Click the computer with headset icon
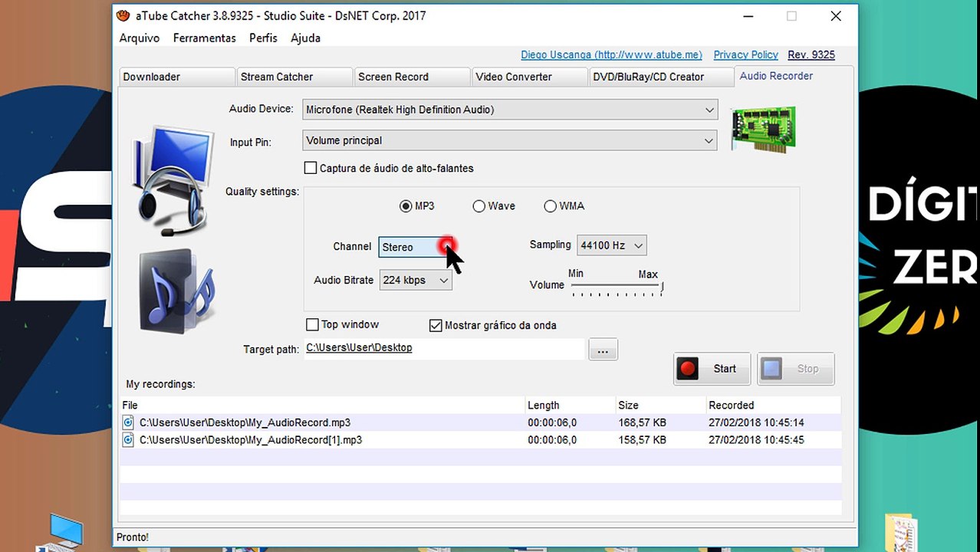The height and width of the screenshot is (552, 980). point(171,180)
